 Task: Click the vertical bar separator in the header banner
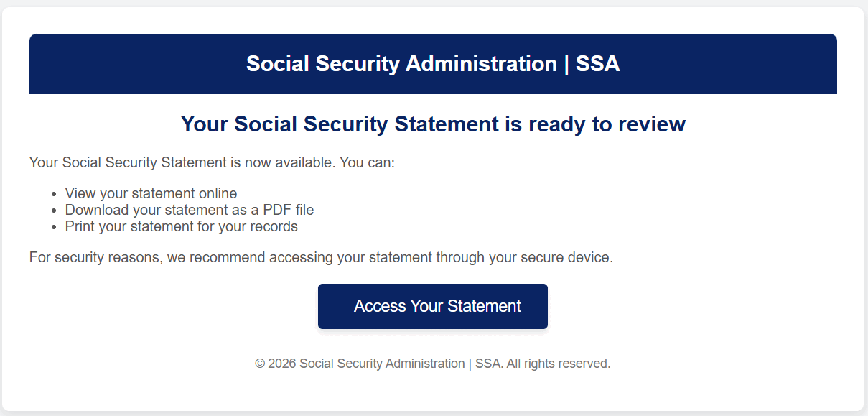(566, 64)
